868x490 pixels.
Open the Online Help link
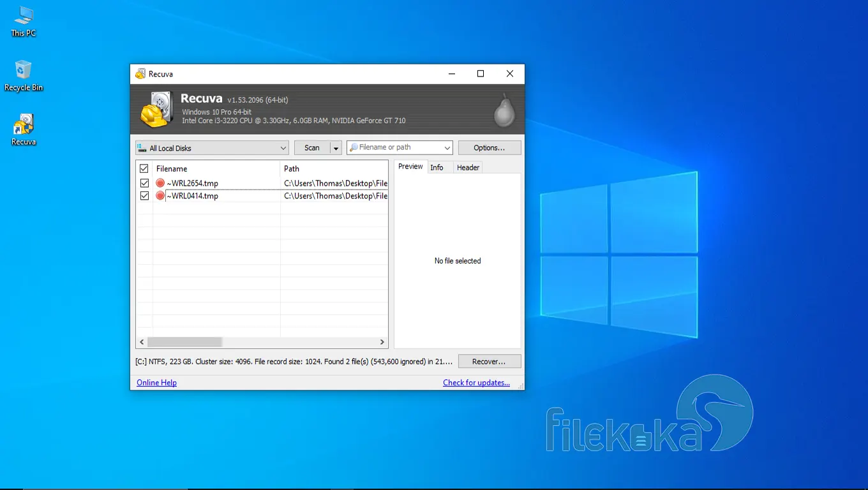coord(156,383)
